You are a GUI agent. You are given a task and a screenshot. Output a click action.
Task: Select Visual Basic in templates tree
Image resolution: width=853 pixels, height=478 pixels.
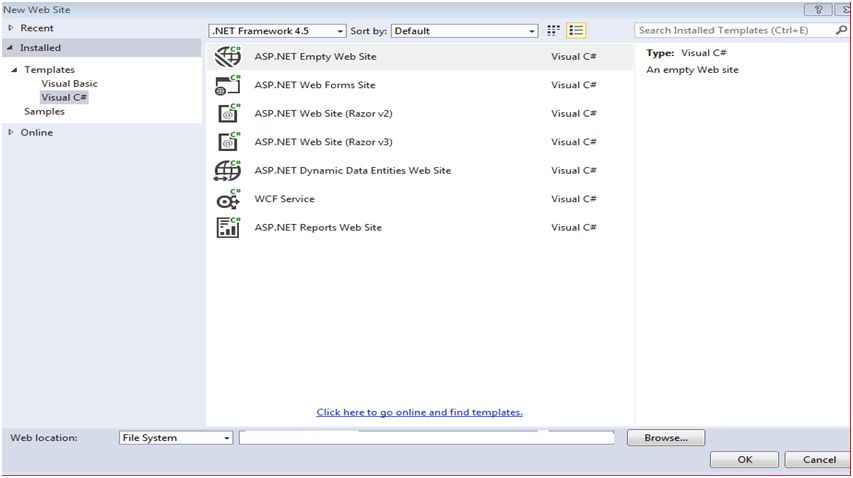[70, 84]
